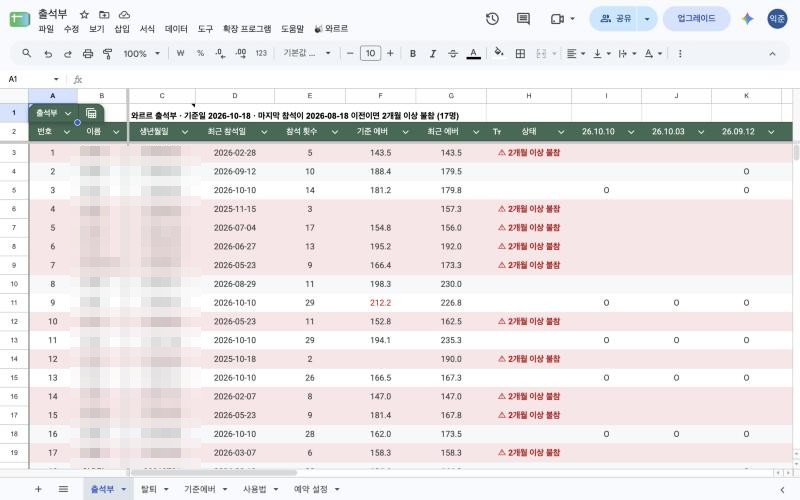This screenshot has width=800, height=500.
Task: Open the table view icon next to 출석부
Action: point(91,113)
